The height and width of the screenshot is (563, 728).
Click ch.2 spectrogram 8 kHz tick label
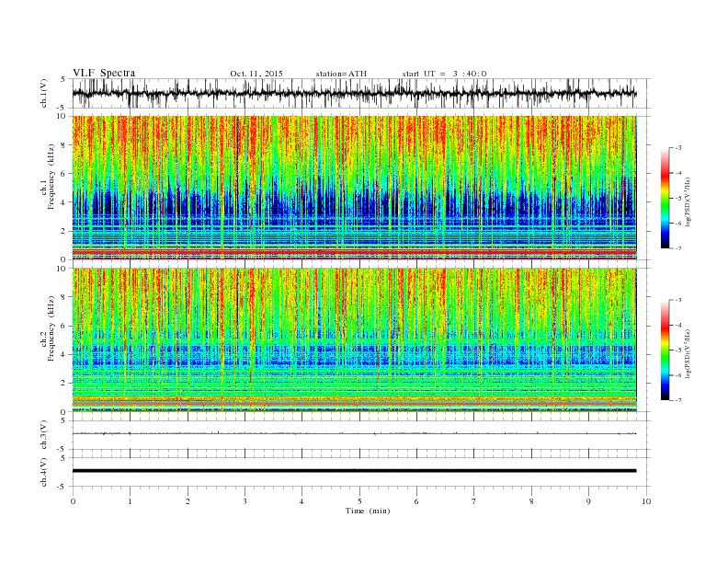pyautogui.click(x=64, y=297)
